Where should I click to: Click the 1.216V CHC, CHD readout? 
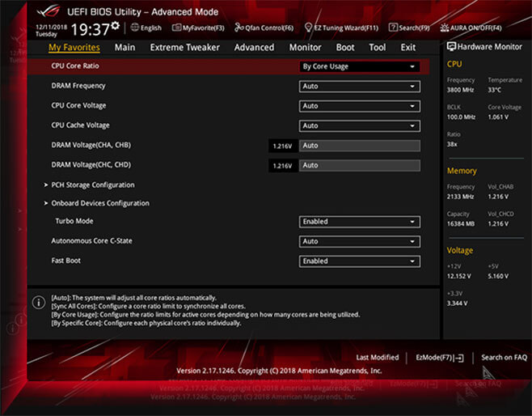tap(283, 166)
